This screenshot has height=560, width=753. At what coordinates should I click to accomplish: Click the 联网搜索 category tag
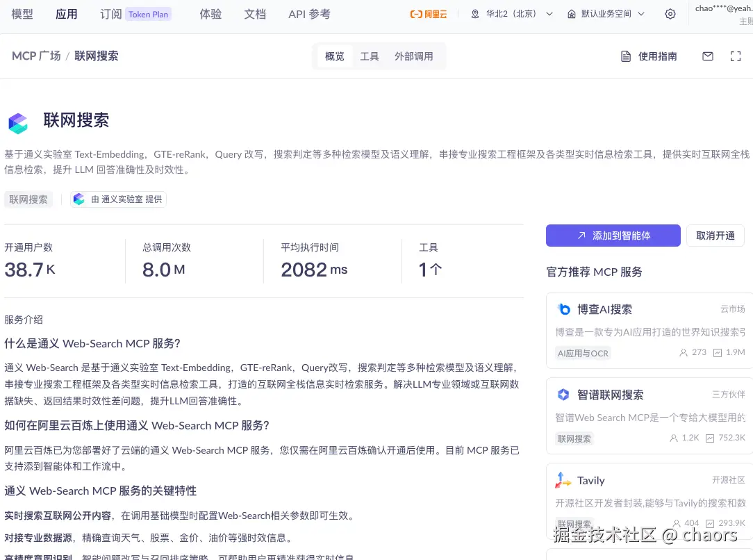(28, 199)
